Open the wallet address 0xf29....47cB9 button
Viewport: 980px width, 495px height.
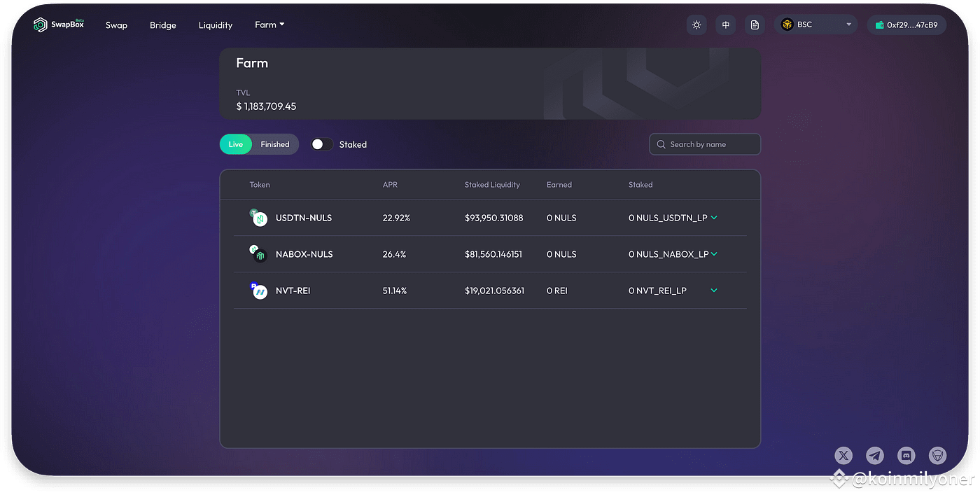[x=907, y=25]
